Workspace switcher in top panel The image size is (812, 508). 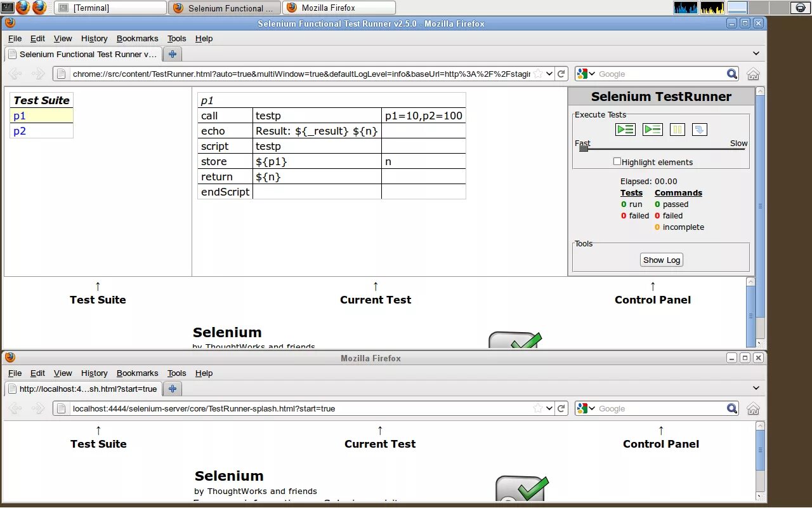pos(757,8)
